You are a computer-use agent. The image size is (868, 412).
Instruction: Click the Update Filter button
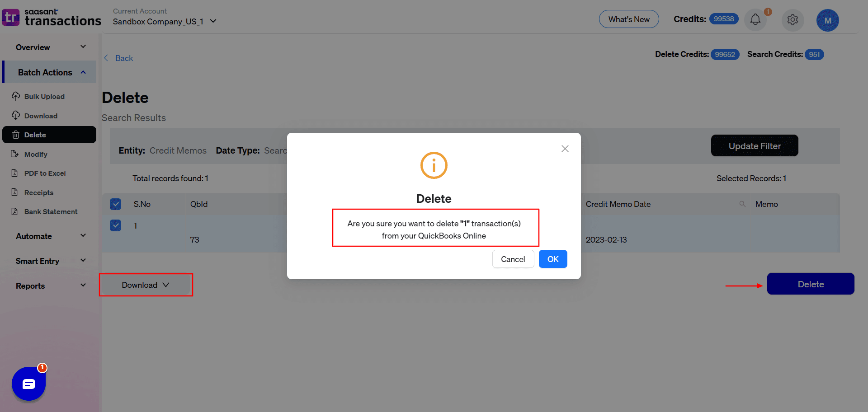755,145
